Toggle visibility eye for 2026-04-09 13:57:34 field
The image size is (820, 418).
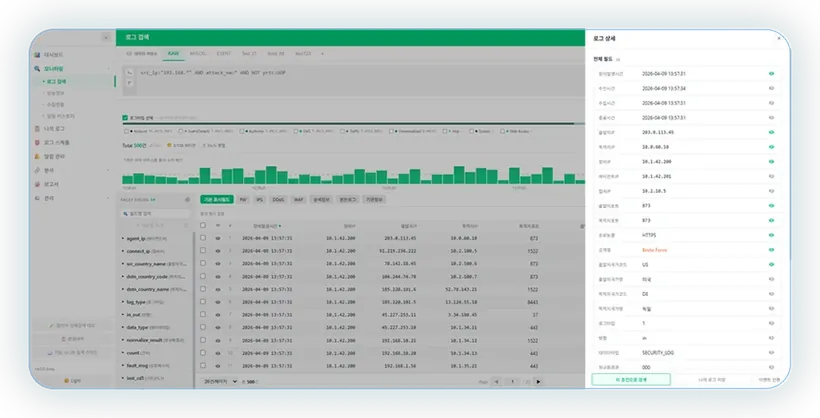[771, 88]
